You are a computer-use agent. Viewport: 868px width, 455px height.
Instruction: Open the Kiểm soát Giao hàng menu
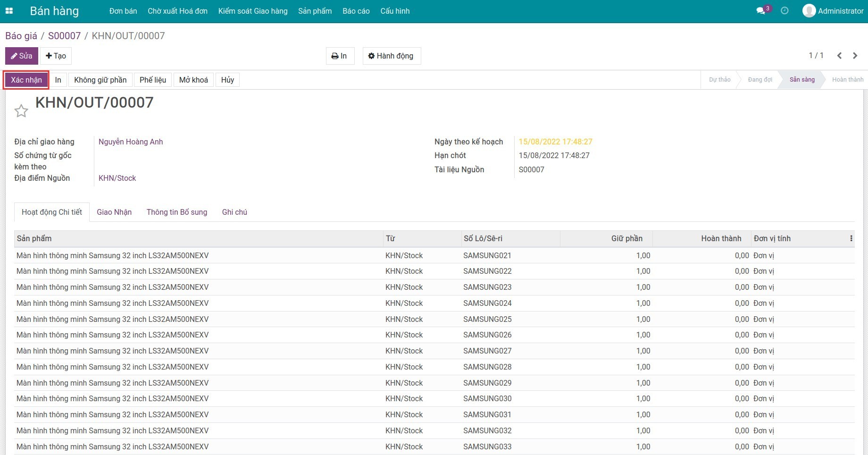point(253,11)
